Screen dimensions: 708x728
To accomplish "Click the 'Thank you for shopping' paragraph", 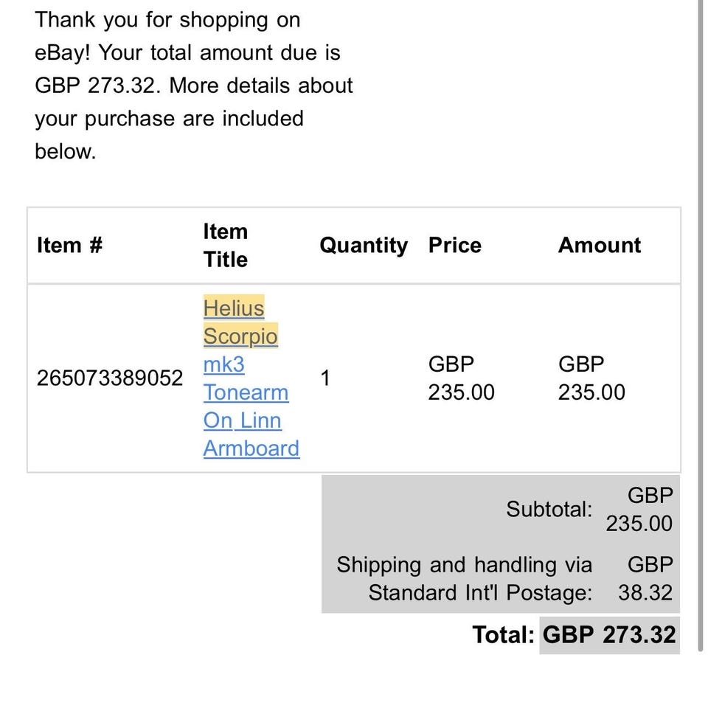I will tap(194, 86).
